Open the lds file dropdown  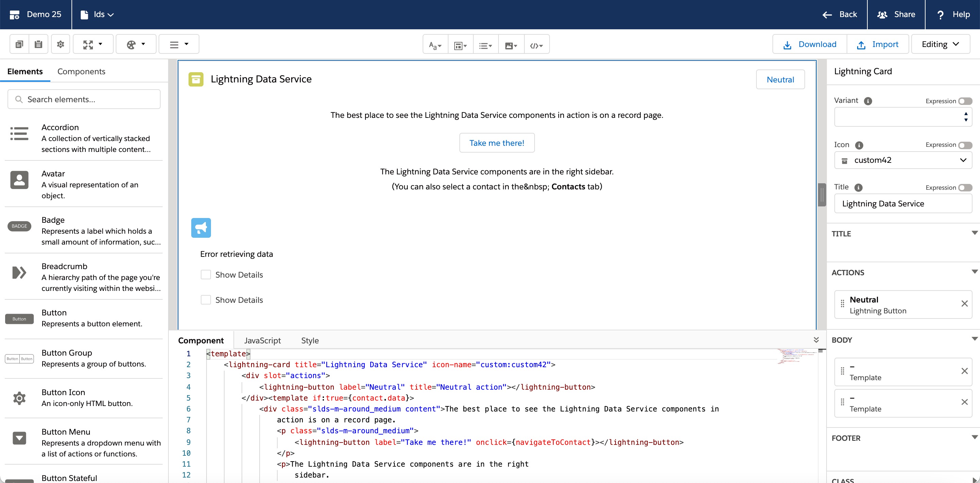[97, 14]
